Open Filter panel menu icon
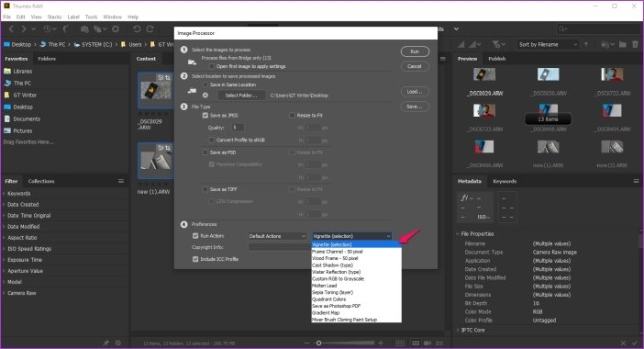This screenshot has width=644, height=349. pos(121,181)
